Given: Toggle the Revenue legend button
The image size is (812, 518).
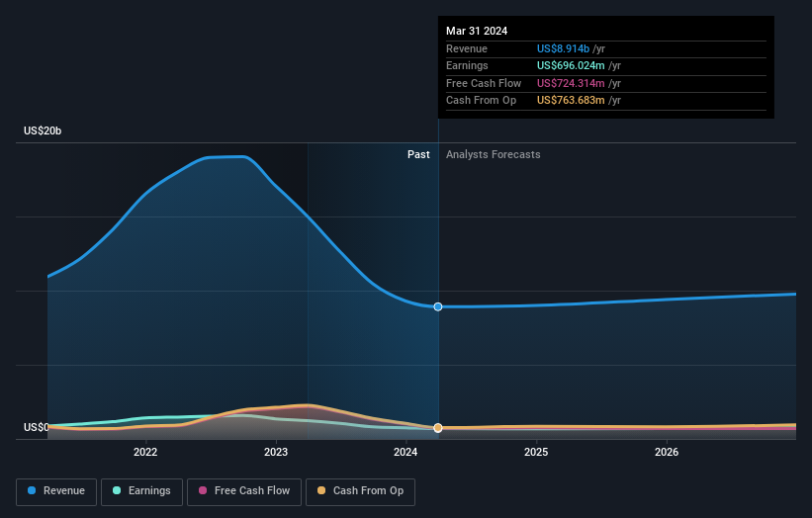Looking at the screenshot, I should [56, 491].
